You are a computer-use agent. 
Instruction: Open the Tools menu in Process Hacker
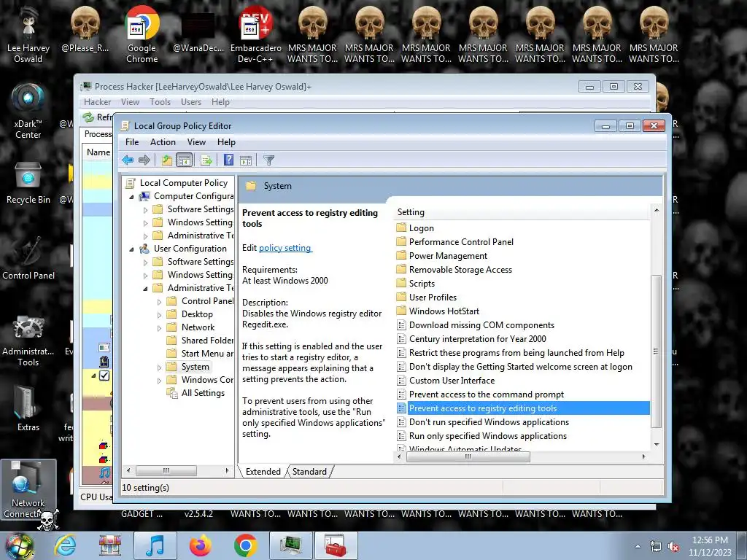click(x=160, y=102)
